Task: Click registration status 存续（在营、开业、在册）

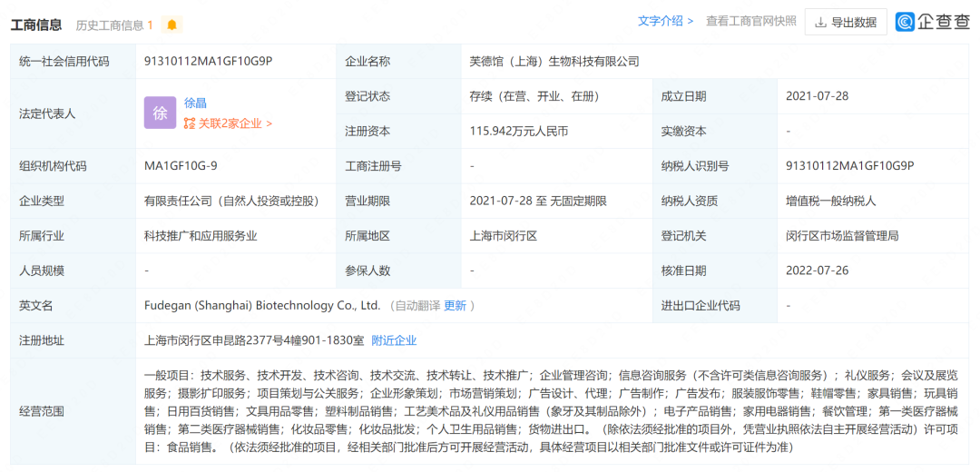Action: 534,96
